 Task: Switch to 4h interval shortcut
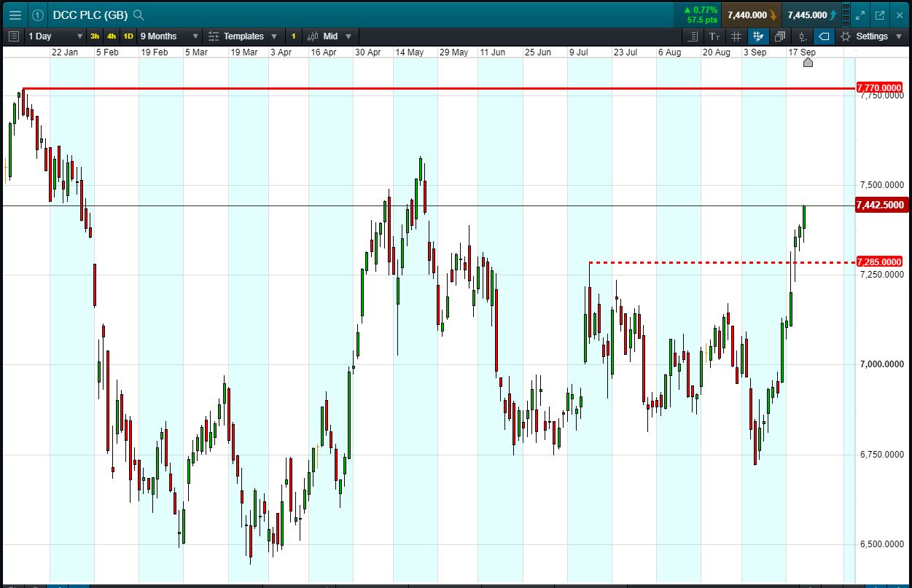point(112,36)
